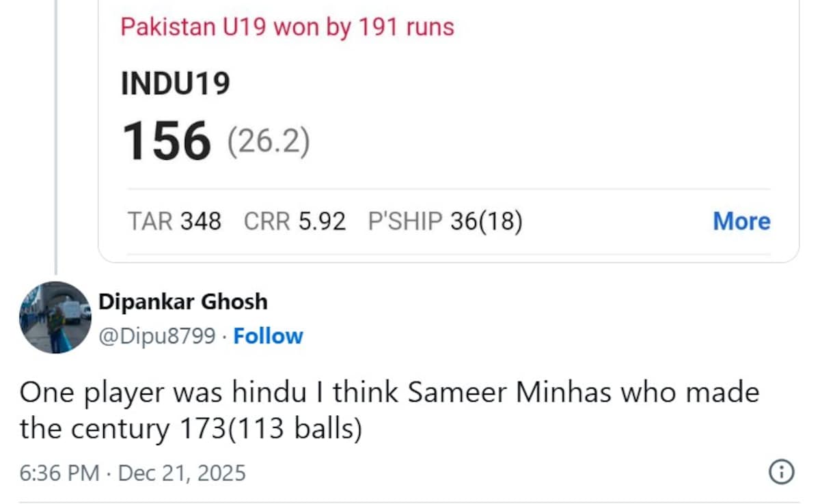This screenshot has width=820, height=504.
Task: Click the 'Pakistan U19 won by 191 runs' result
Action: [287, 27]
